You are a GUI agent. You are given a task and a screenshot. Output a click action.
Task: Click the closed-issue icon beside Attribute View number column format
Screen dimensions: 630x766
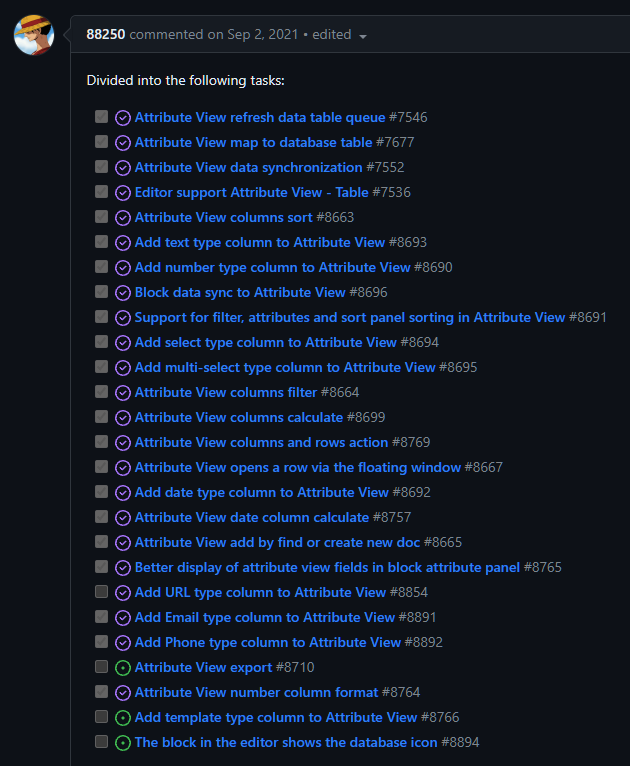pos(123,692)
